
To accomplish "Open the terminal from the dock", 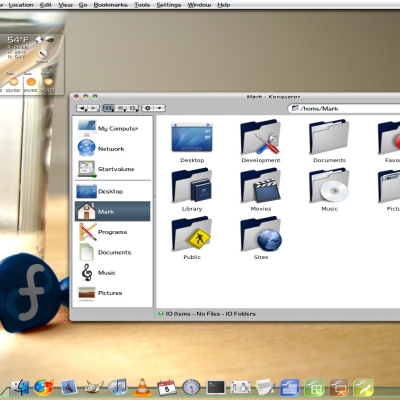I will (x=216, y=387).
